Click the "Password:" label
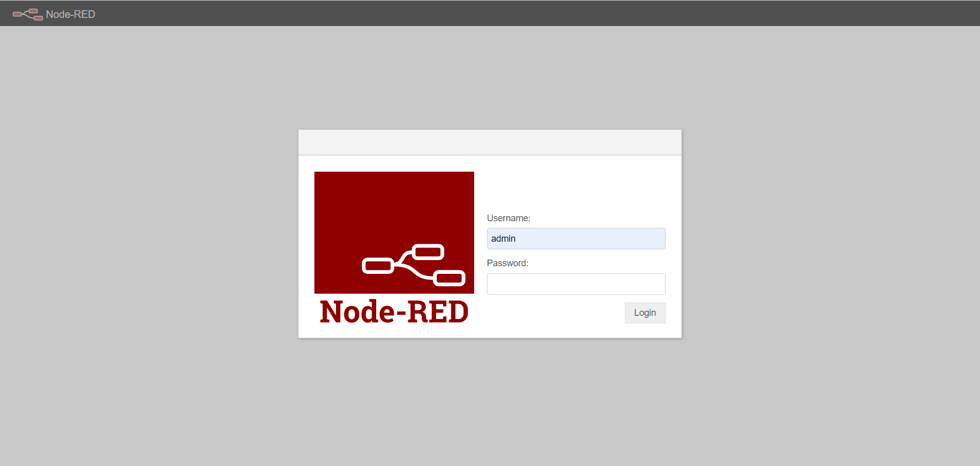The image size is (980, 466). (507, 263)
